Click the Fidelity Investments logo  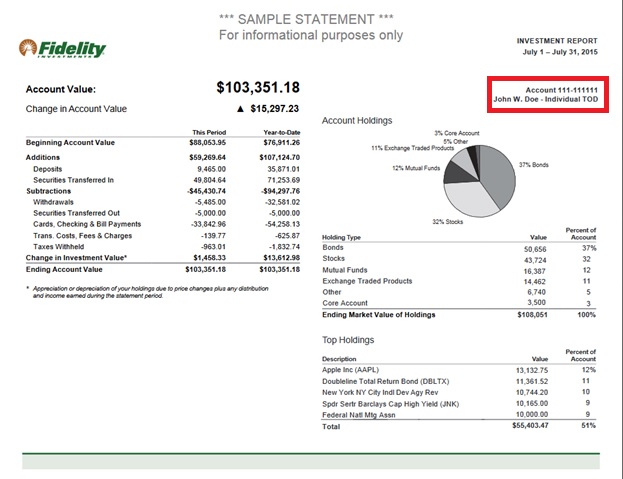[x=62, y=49]
